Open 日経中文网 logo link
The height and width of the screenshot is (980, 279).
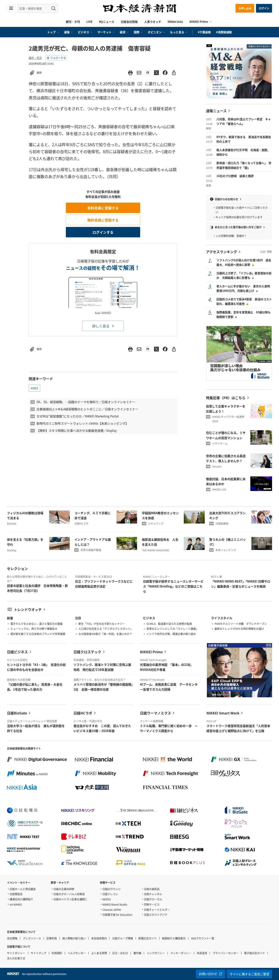click(x=92, y=787)
